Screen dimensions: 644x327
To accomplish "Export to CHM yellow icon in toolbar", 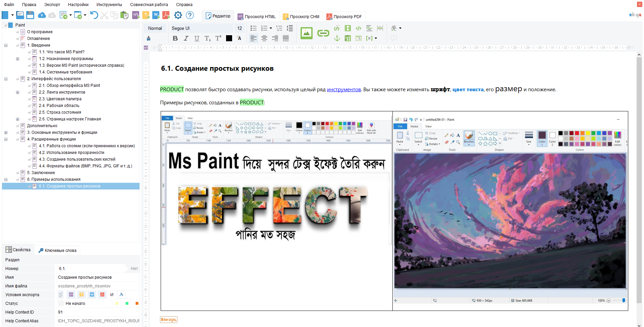I will (x=146, y=15).
